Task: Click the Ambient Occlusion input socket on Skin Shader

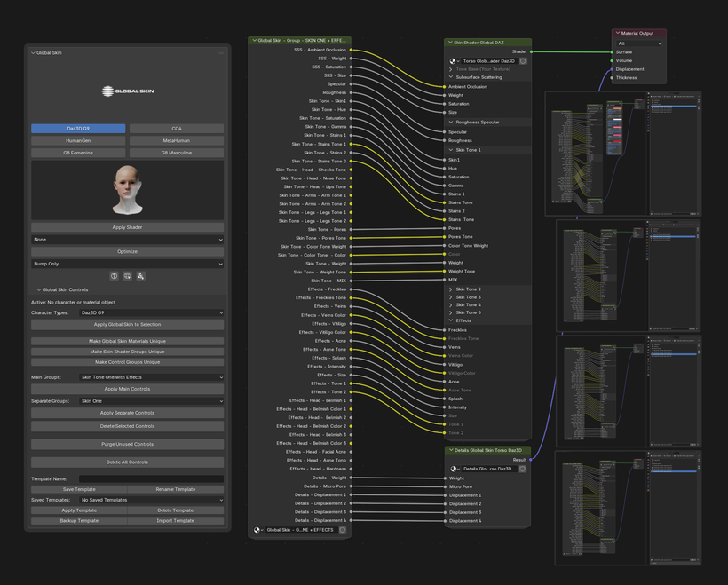Action: [x=444, y=86]
